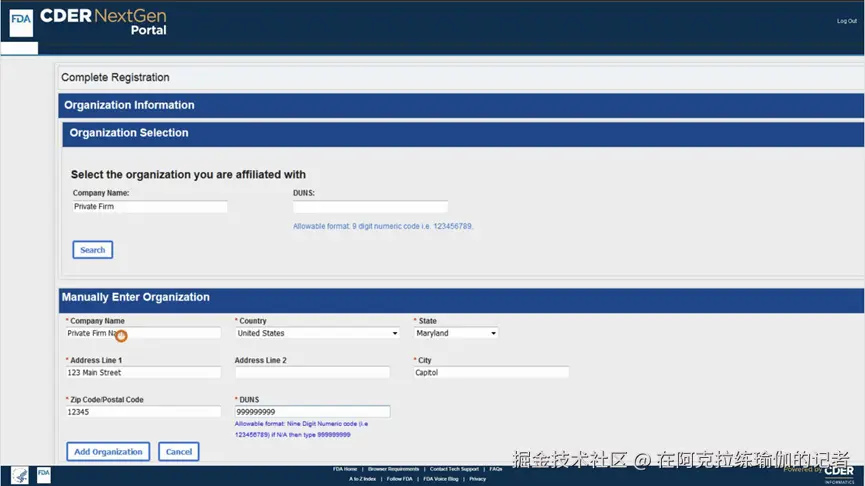Click the Address Line 2 field

pyautogui.click(x=312, y=372)
